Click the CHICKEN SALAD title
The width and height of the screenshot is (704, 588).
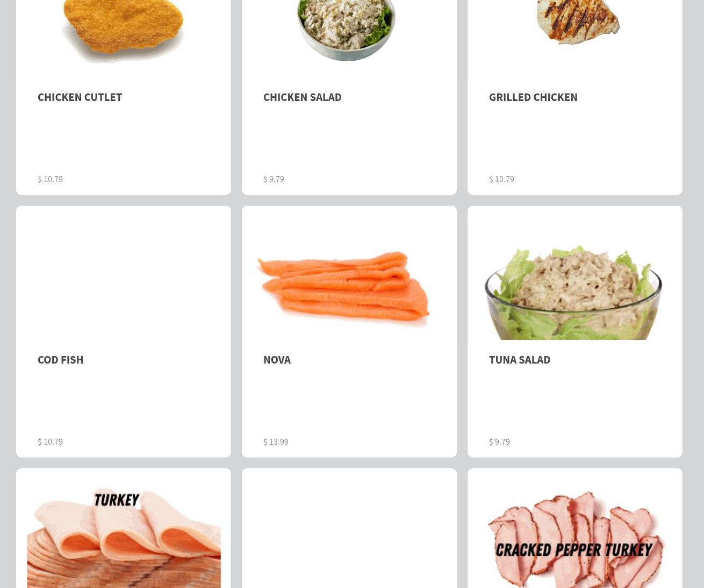point(303,97)
